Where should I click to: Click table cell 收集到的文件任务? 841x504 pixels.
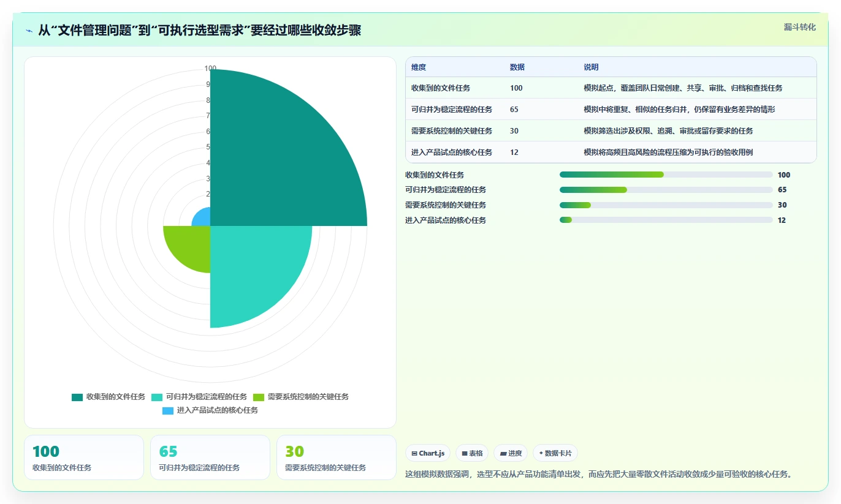click(x=441, y=88)
